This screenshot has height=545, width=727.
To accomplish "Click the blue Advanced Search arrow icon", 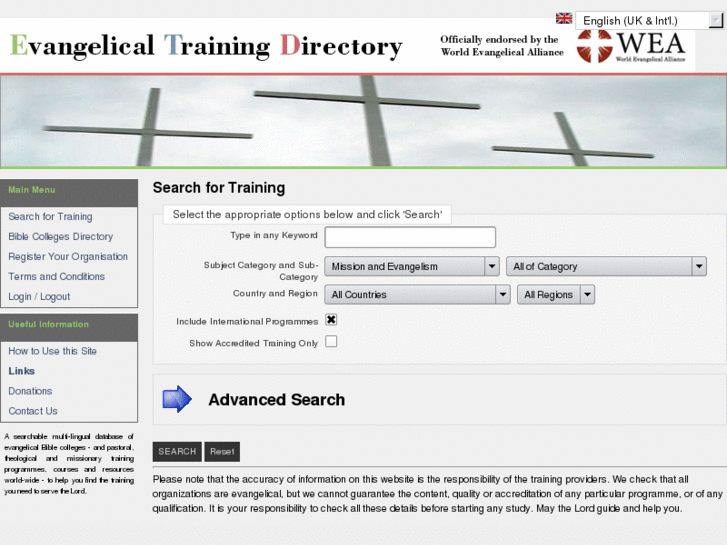I will 177,399.
